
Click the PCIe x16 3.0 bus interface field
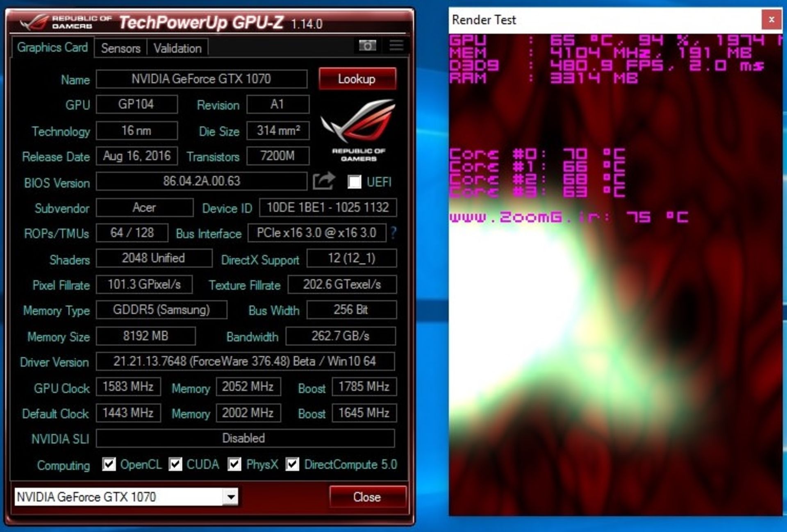[x=316, y=233]
